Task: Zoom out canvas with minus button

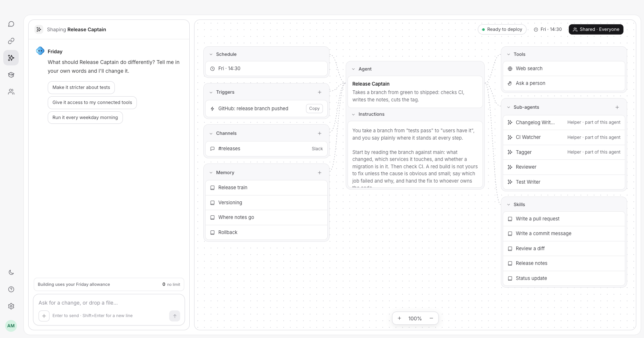Action: point(431,318)
